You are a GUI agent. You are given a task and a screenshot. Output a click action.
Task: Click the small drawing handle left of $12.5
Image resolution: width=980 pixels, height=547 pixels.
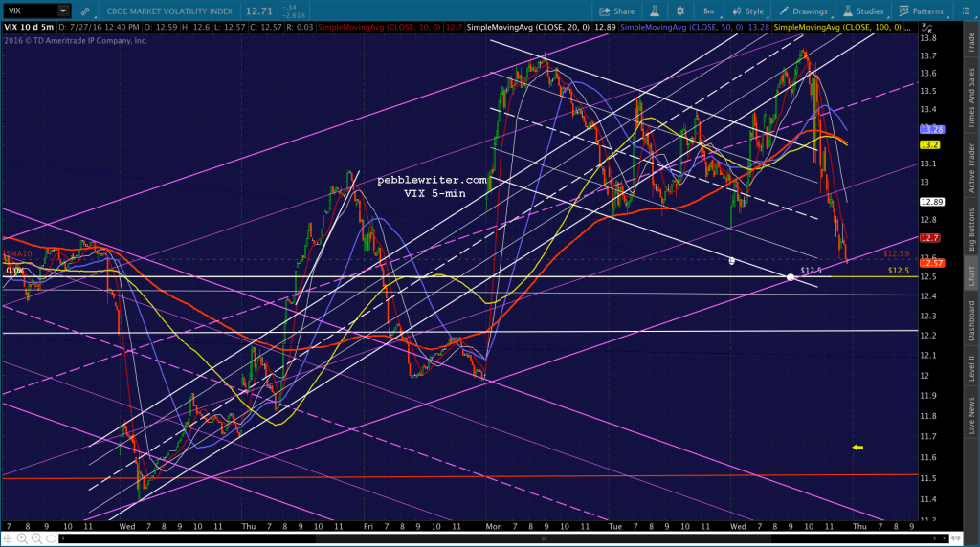pos(732,260)
